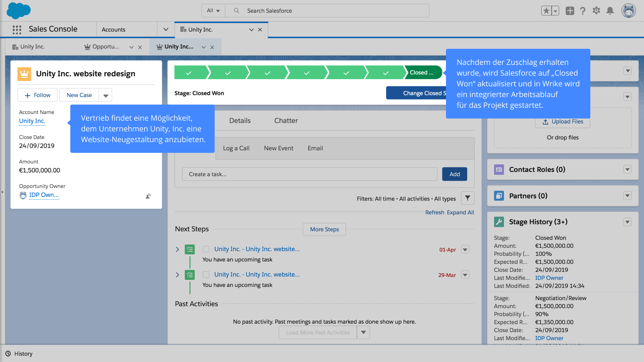Click the Stage History wrench icon

coord(499,222)
